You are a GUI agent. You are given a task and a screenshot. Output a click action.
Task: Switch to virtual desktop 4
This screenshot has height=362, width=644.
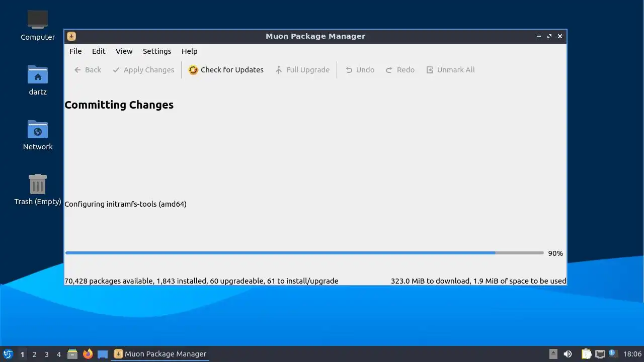pyautogui.click(x=58, y=354)
